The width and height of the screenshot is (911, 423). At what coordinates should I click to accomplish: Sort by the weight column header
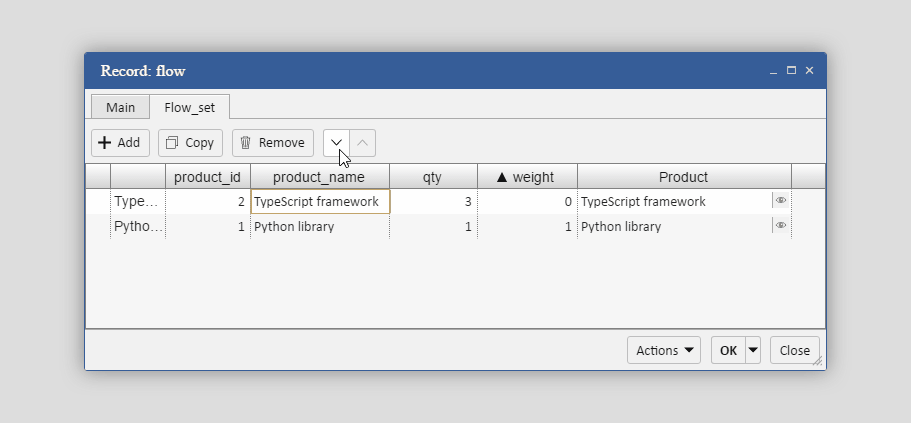click(x=527, y=177)
